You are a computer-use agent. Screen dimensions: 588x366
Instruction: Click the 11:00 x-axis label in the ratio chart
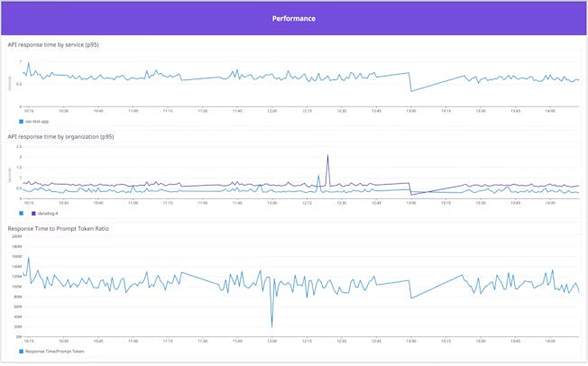[x=133, y=342]
